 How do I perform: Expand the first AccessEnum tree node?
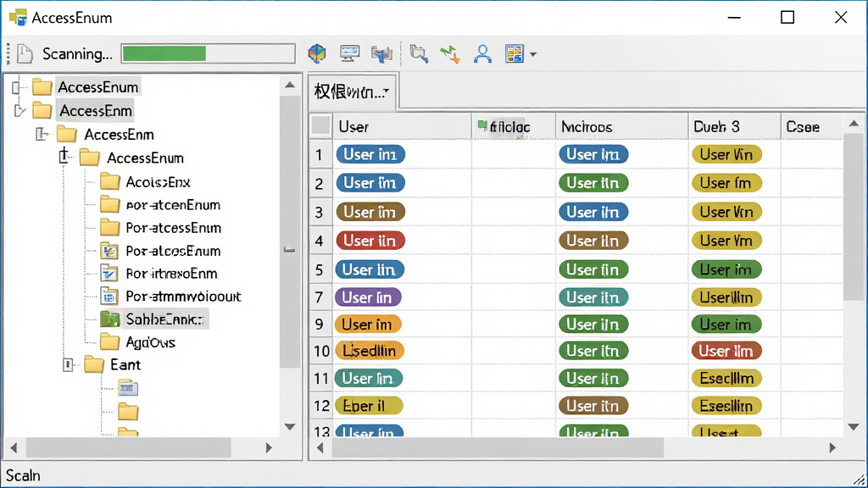(16, 87)
